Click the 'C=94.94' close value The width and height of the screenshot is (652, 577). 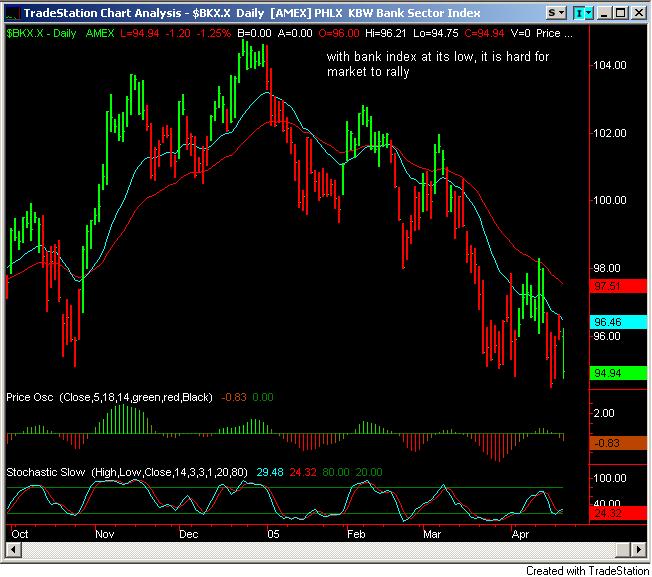(x=484, y=33)
